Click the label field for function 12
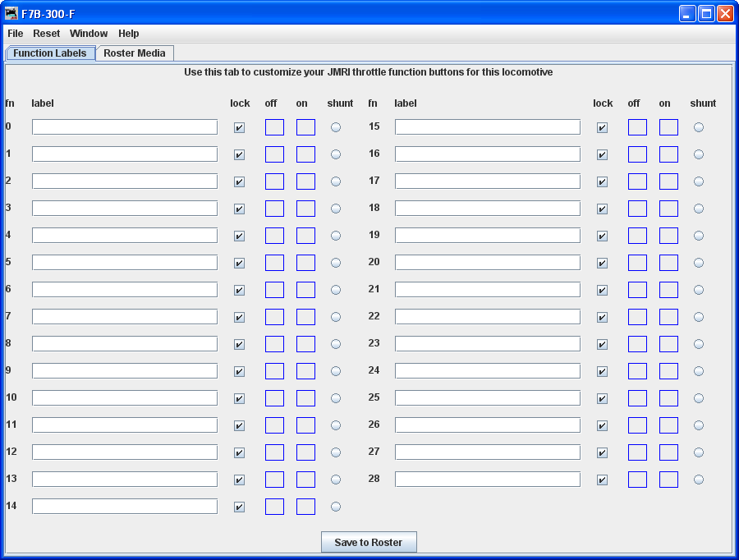This screenshot has height=560, width=739. pos(124,452)
